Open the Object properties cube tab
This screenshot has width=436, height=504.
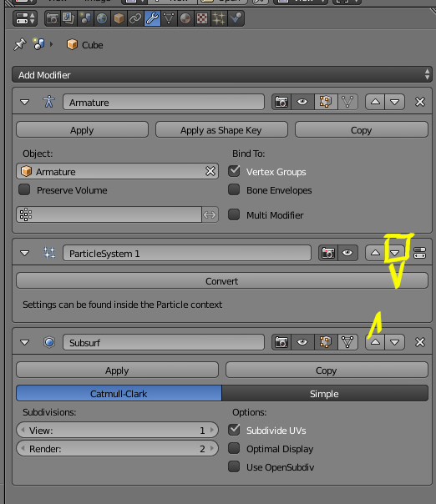click(x=119, y=18)
